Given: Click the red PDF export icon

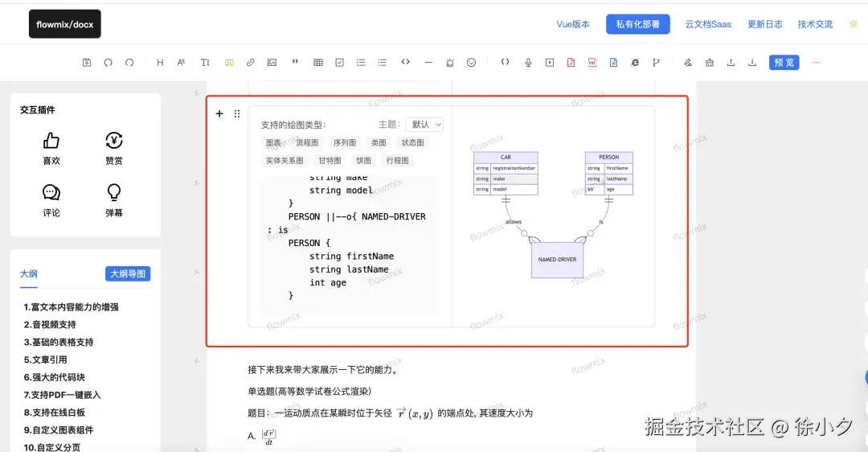Looking at the screenshot, I should (x=592, y=63).
